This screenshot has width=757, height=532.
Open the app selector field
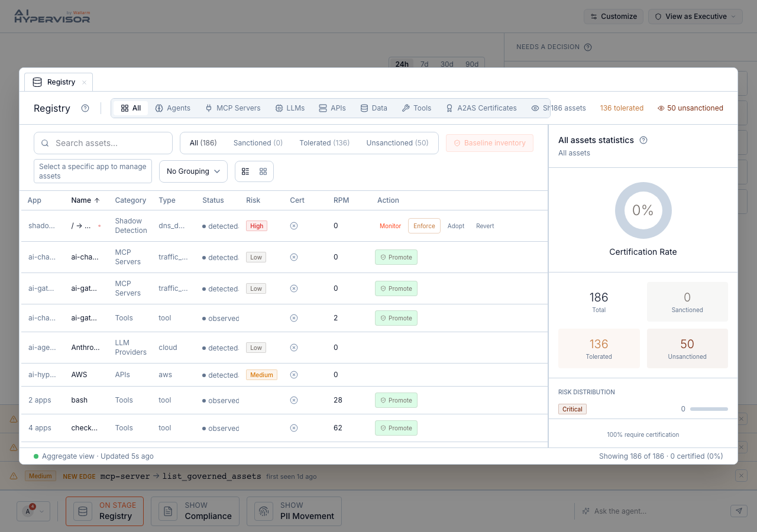coord(93,171)
